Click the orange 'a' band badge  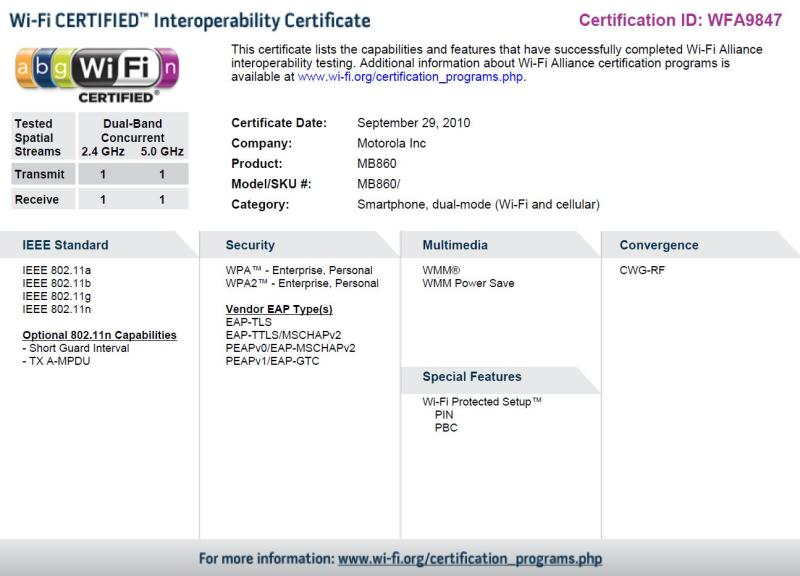click(x=26, y=68)
